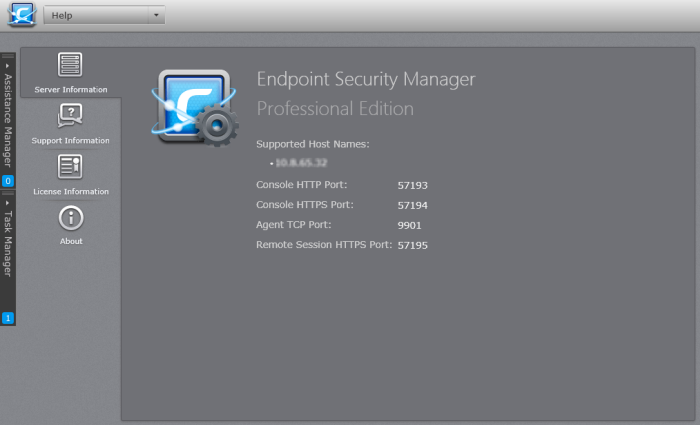The height and width of the screenshot is (425, 700).
Task: Select the Help menu box
Action: tap(104, 15)
